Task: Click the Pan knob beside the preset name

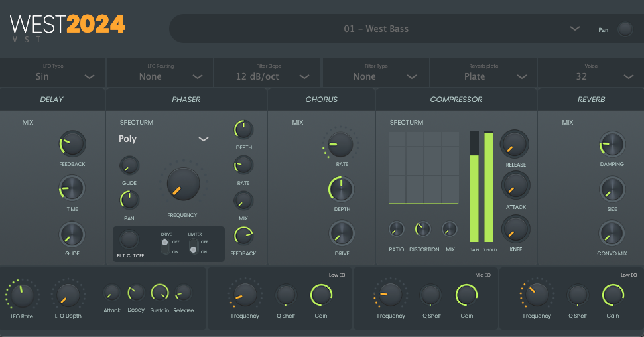Action: pos(625,29)
